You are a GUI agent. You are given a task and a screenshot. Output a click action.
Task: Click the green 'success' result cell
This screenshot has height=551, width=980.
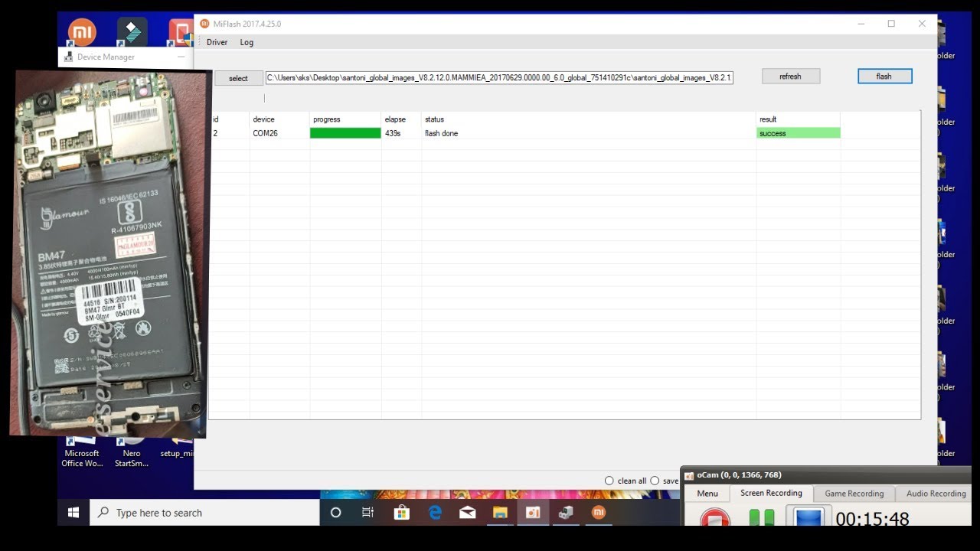[x=798, y=133]
